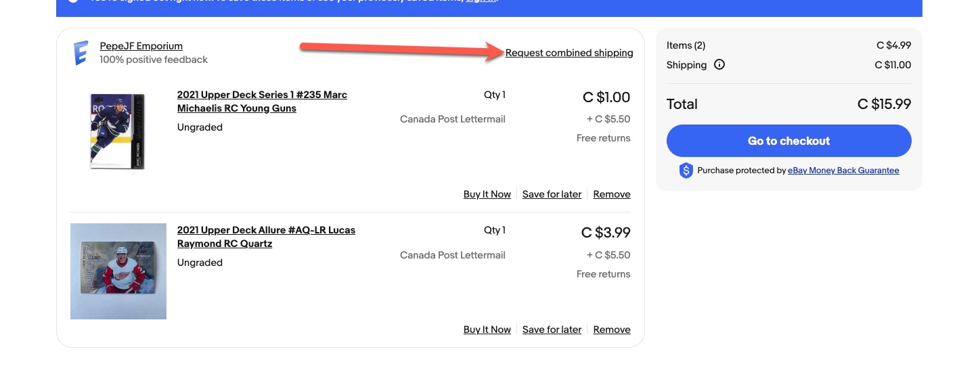This screenshot has height=383, width=980.
Task: Remove the Lucas Raymond card from cart
Action: [612, 330]
